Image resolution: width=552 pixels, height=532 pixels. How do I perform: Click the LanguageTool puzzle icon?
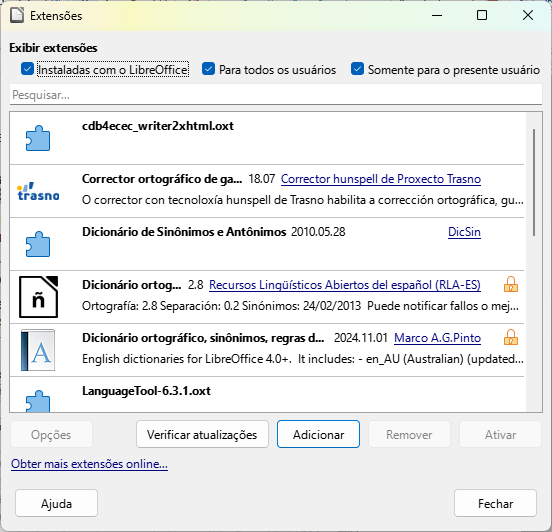38,401
